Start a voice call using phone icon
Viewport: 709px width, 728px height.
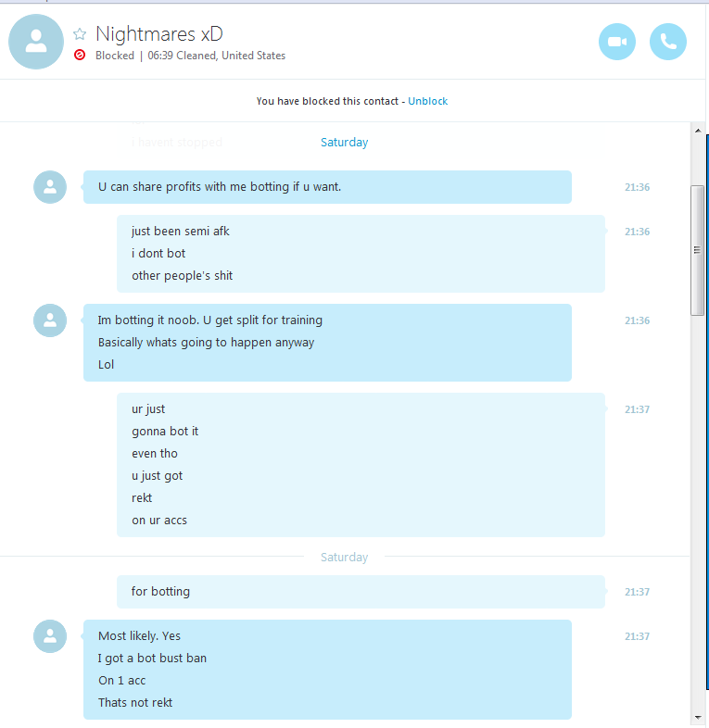[x=667, y=42]
